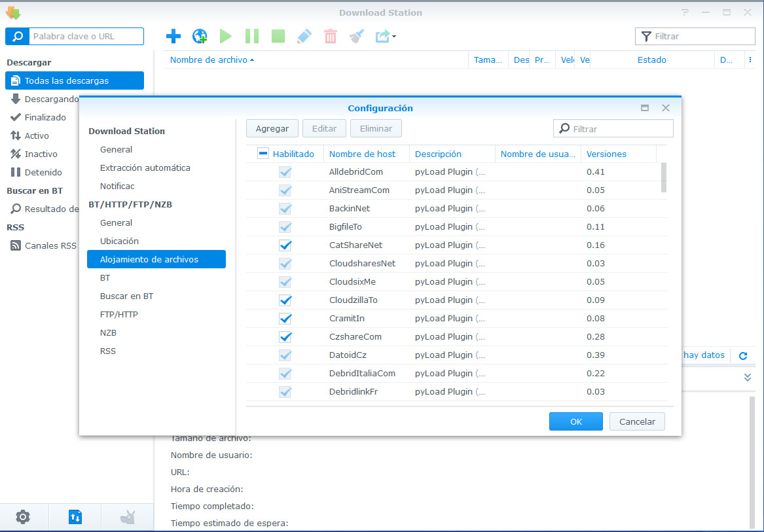764x532 pixels.
Task: Sort by Nombre de usuario column header
Action: click(538, 154)
